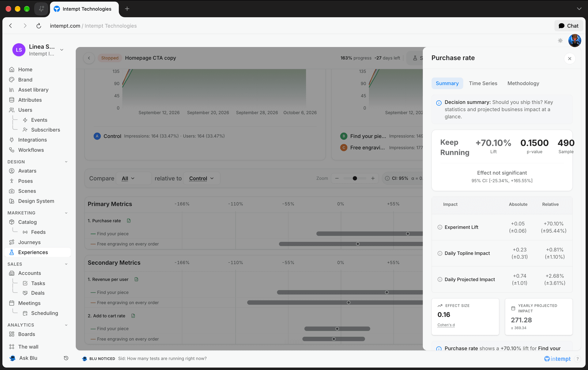Go back from Homepage CTA copy
Viewport: 588px width, 370px height.
click(89, 58)
